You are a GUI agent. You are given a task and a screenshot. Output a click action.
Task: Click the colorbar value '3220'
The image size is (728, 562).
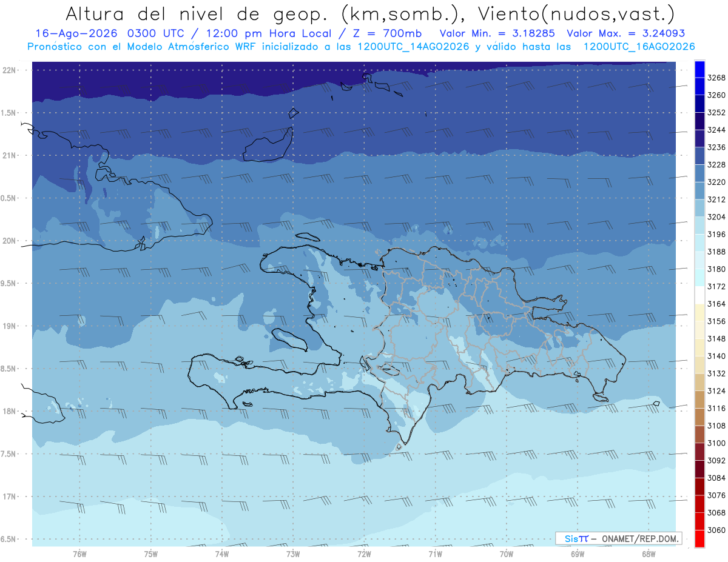(716, 182)
